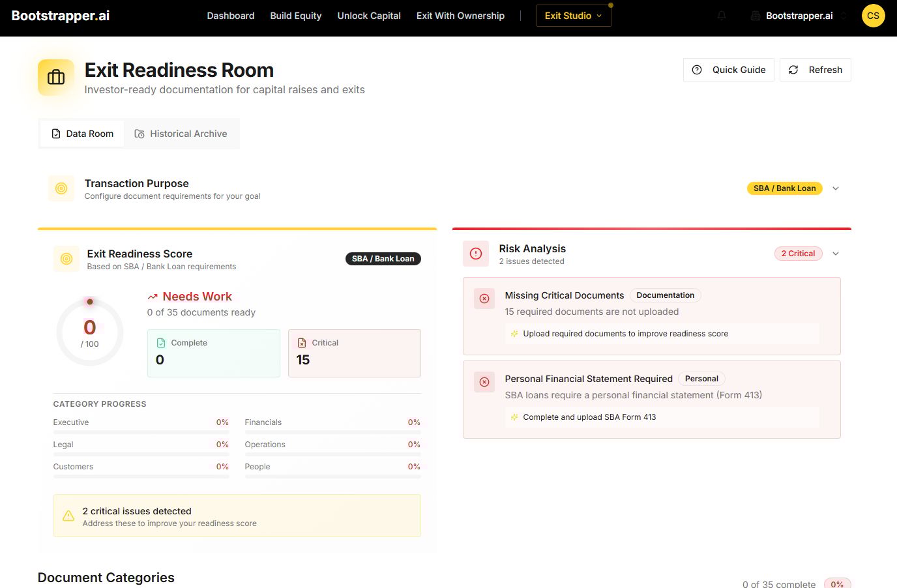Click '2 issues detected' under Risk Analysis

(532, 261)
